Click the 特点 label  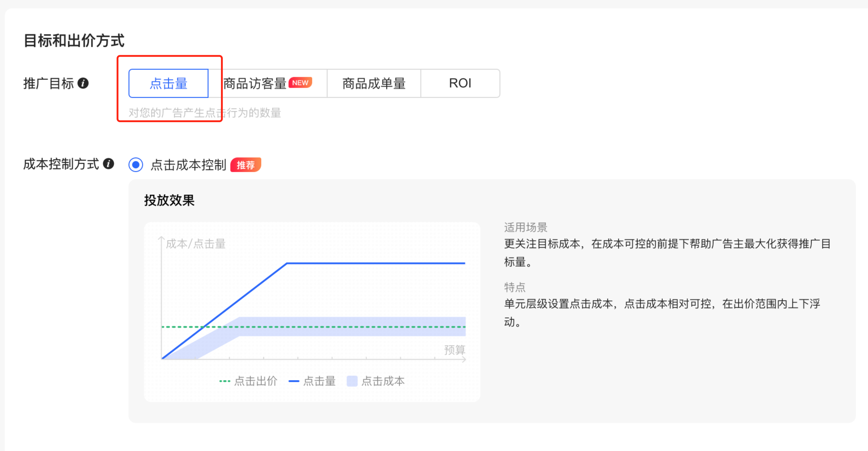(515, 287)
